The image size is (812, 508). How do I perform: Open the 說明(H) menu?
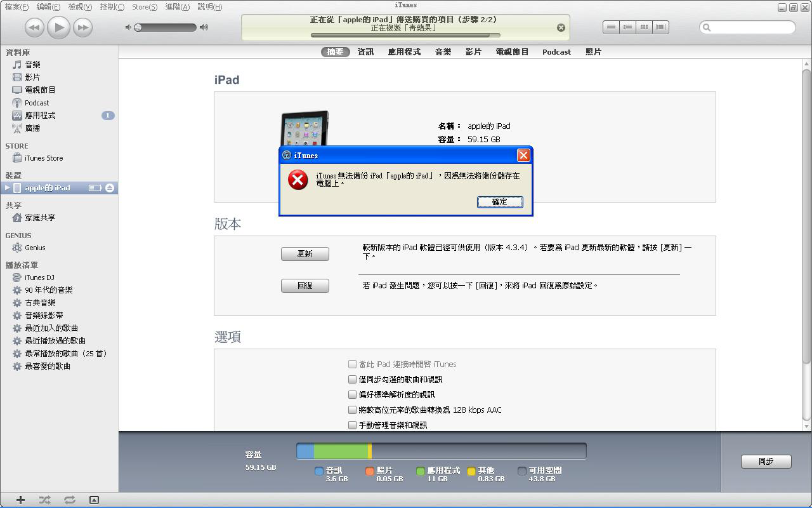point(209,7)
